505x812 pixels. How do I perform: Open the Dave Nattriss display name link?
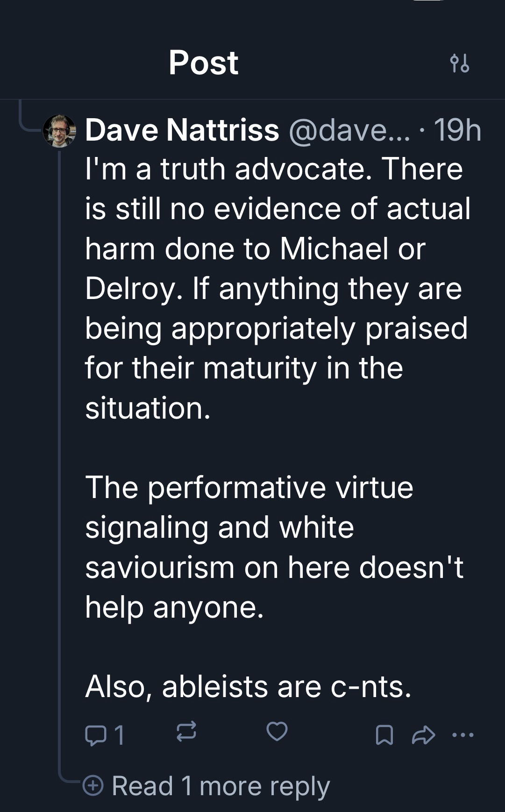182,130
